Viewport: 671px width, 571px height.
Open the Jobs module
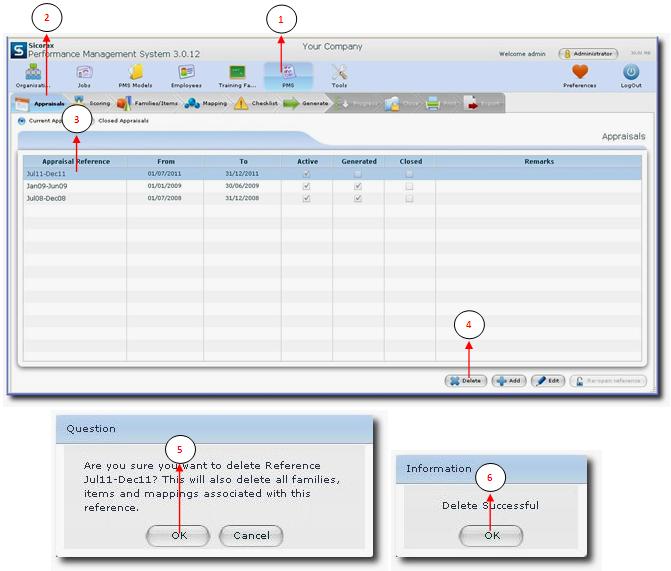click(x=84, y=73)
